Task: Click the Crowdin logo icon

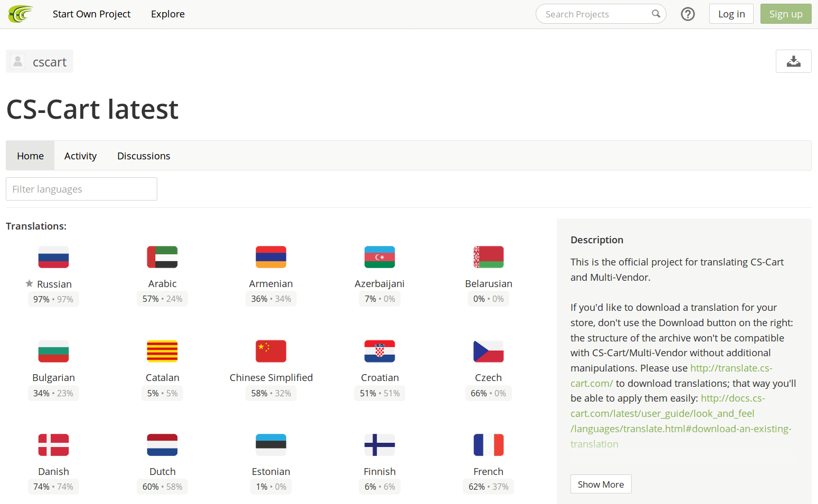Action: click(x=21, y=14)
